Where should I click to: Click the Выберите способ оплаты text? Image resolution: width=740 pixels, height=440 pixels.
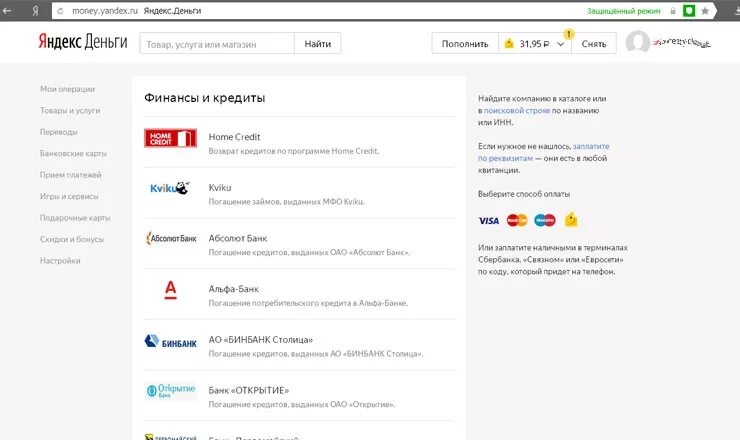point(524,194)
